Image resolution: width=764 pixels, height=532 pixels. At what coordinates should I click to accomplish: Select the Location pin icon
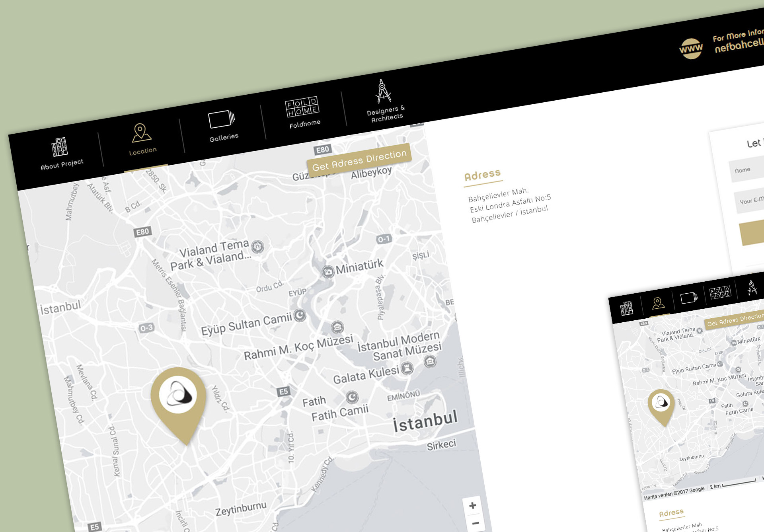(140, 133)
